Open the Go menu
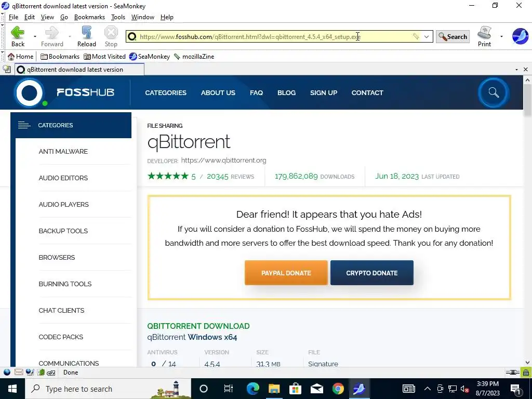The height and width of the screenshot is (399, 532). [x=64, y=17]
